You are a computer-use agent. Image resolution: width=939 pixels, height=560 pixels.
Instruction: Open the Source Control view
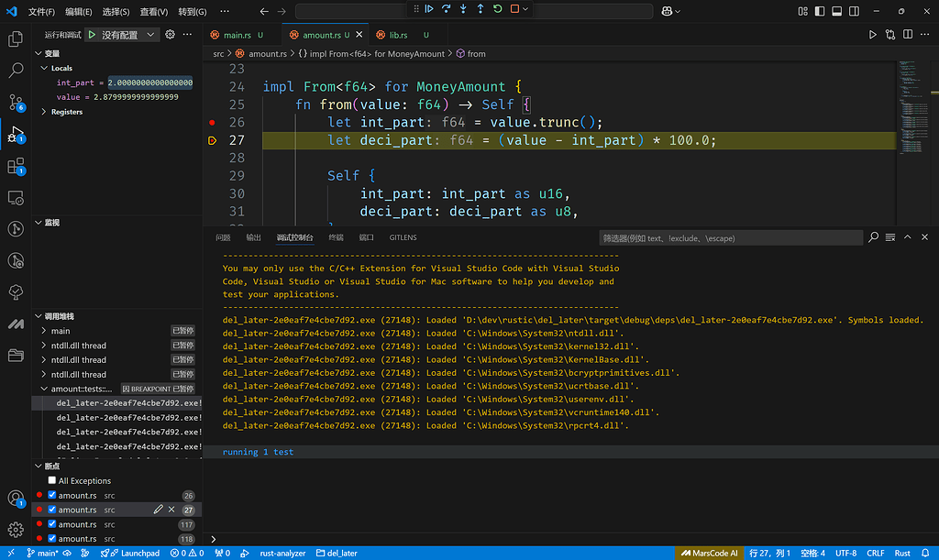[16, 102]
